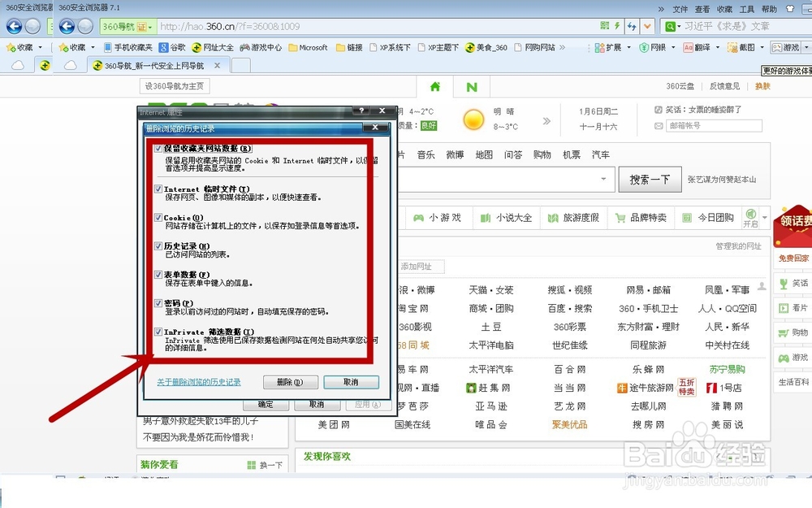This screenshot has height=508, width=812.
Task: Click the green home icon on page
Action: 435,87
